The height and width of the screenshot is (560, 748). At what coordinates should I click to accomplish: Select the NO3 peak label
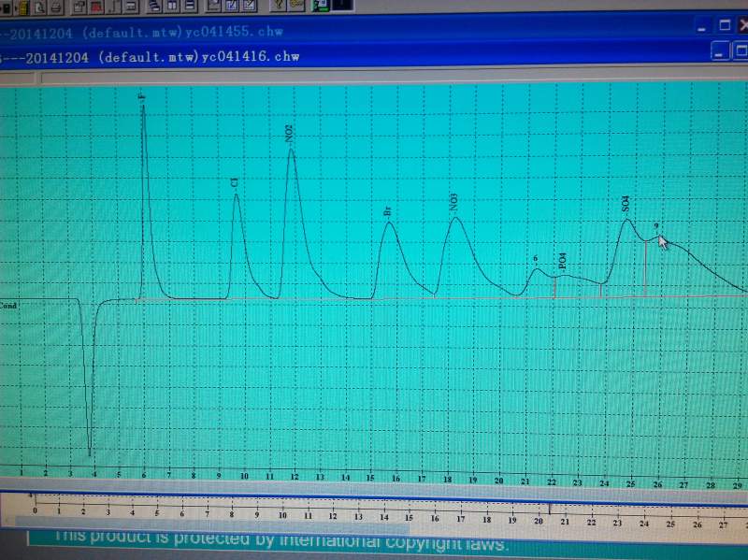tap(453, 202)
